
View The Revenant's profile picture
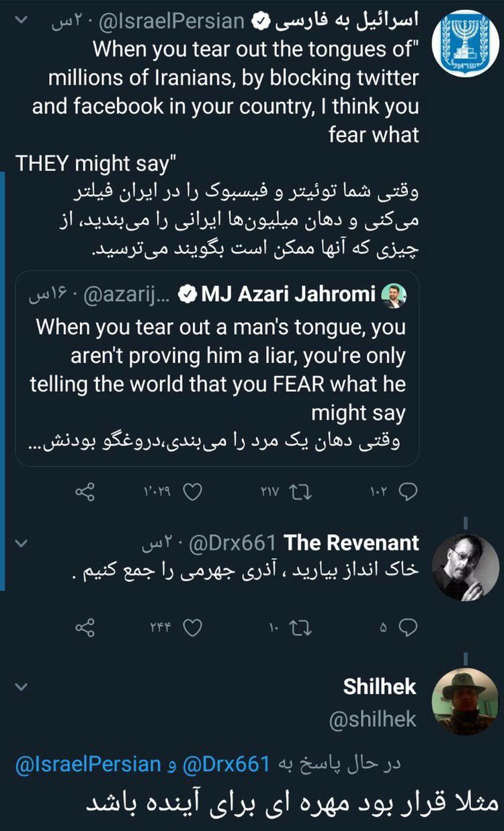[465, 568]
